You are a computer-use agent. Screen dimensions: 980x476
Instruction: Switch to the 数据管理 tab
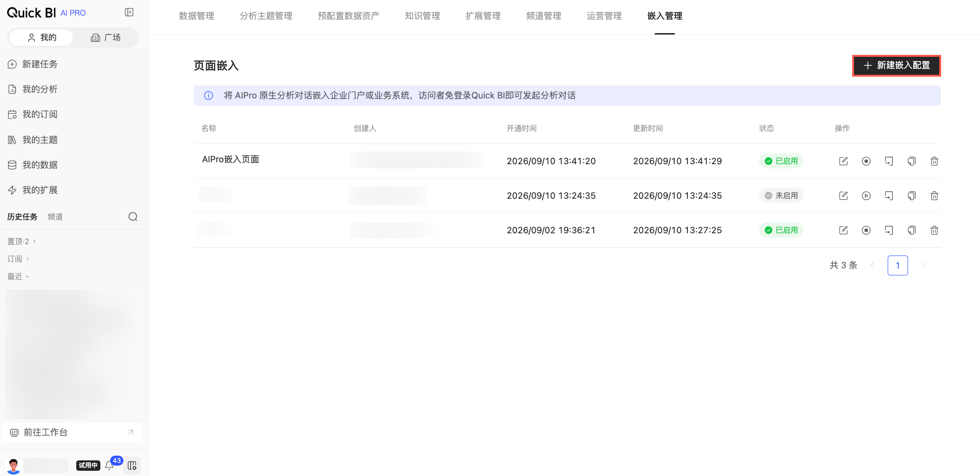(x=196, y=16)
